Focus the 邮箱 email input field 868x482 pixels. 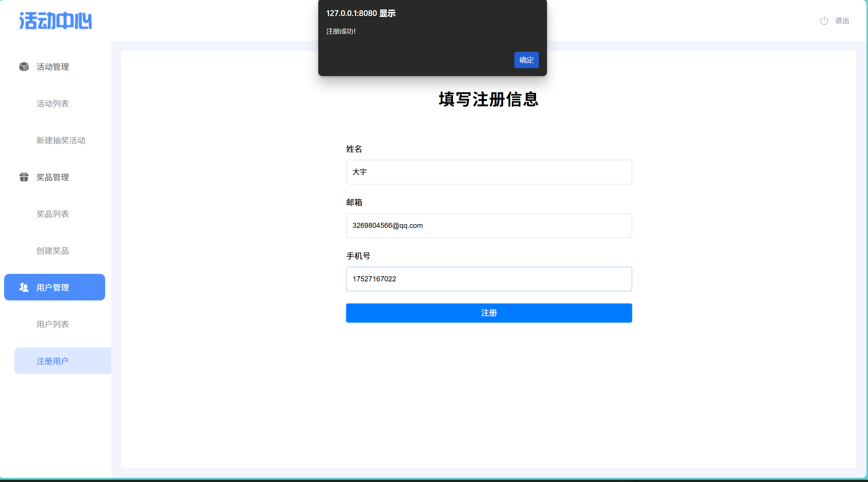click(x=489, y=226)
